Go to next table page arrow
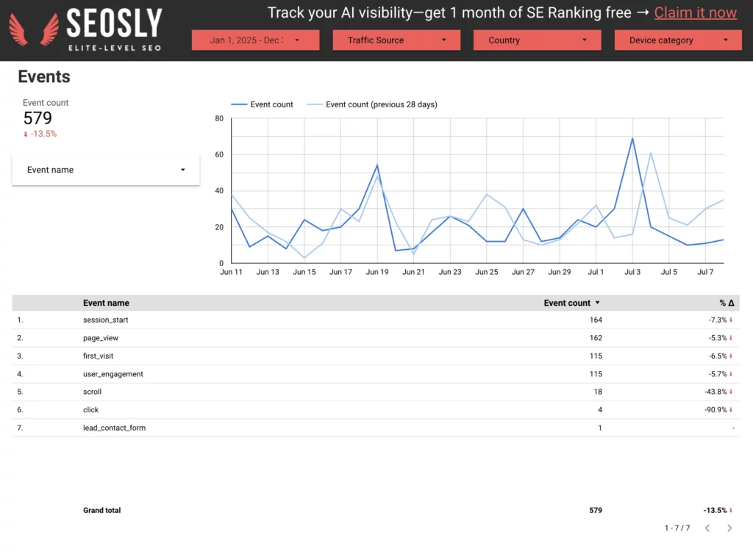753x560 pixels. [729, 528]
